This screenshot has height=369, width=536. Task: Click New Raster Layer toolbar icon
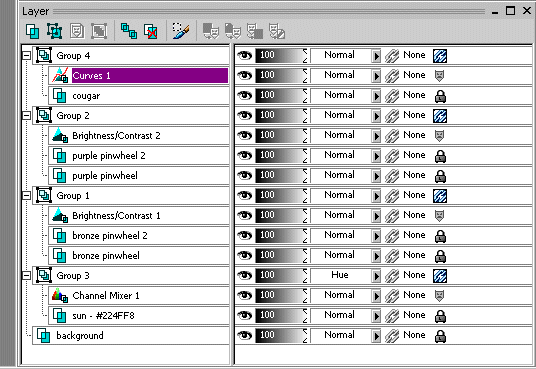[32, 31]
